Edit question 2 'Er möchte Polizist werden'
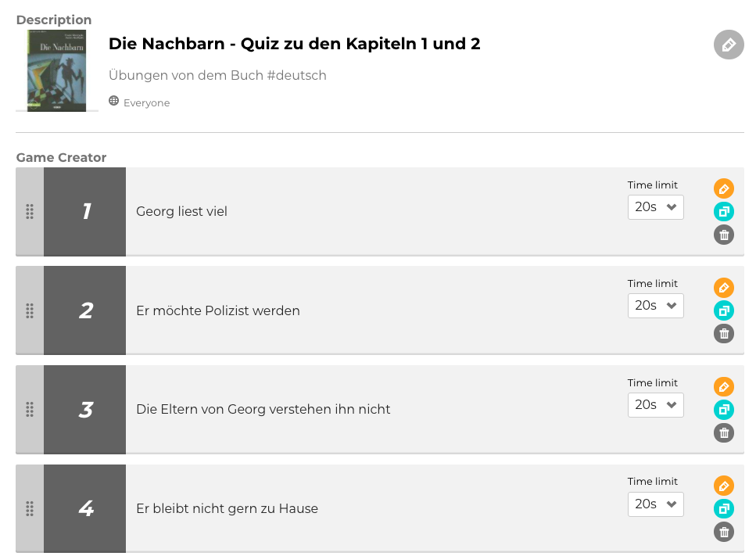This screenshot has width=756, height=556. tap(724, 288)
